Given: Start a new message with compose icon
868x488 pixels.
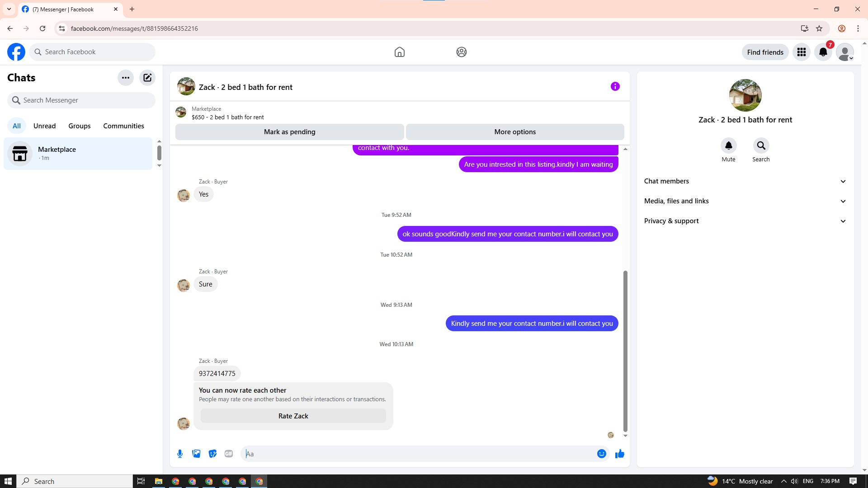Looking at the screenshot, I should [x=147, y=78].
